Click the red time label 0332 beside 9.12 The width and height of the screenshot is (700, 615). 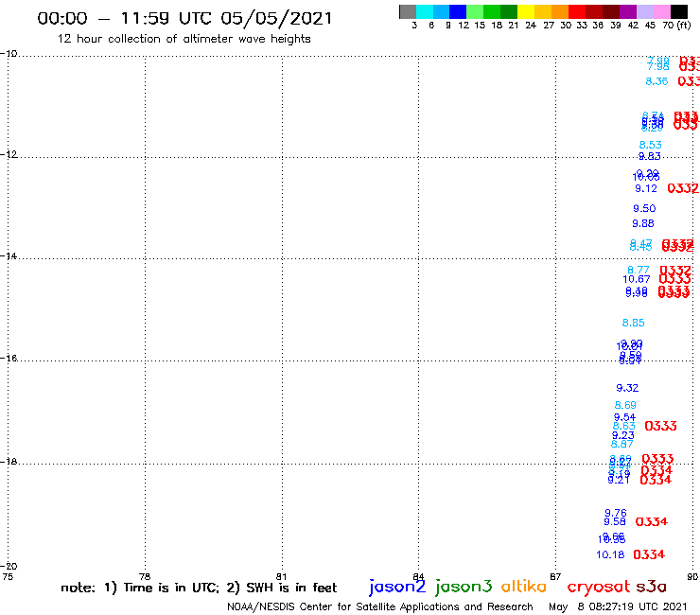click(x=683, y=188)
